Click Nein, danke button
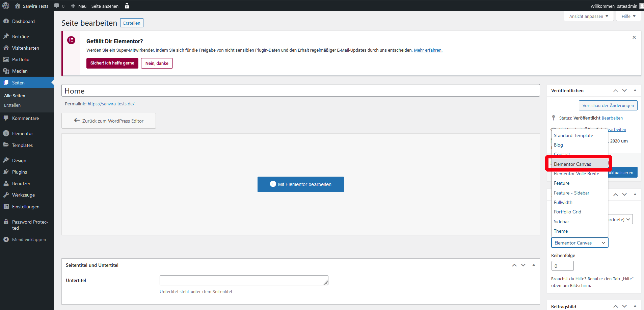 157,63
